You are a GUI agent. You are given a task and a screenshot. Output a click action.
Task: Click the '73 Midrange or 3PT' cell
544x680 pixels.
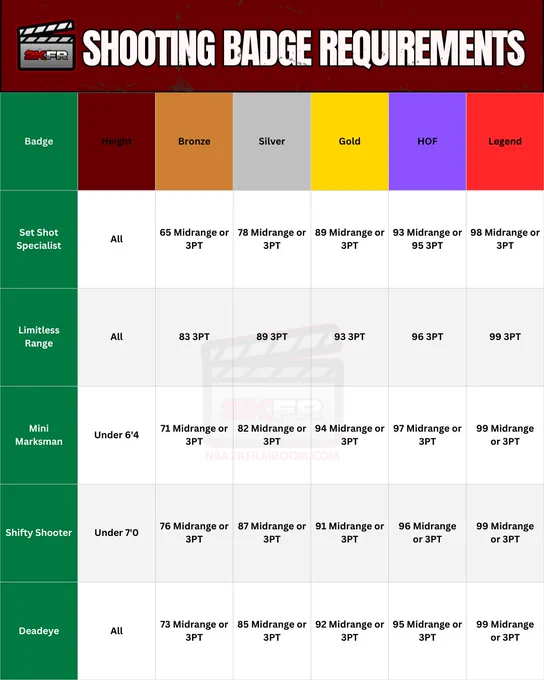(x=194, y=631)
